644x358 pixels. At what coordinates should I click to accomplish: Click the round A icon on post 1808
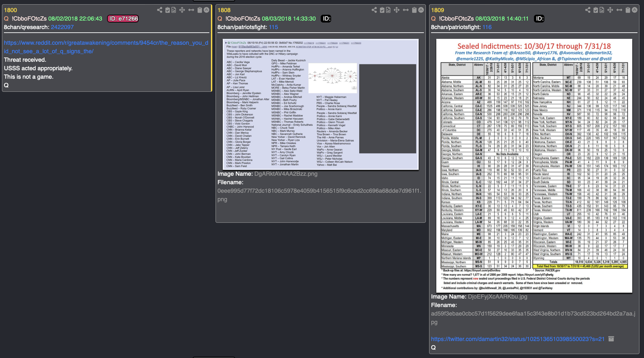click(x=421, y=10)
